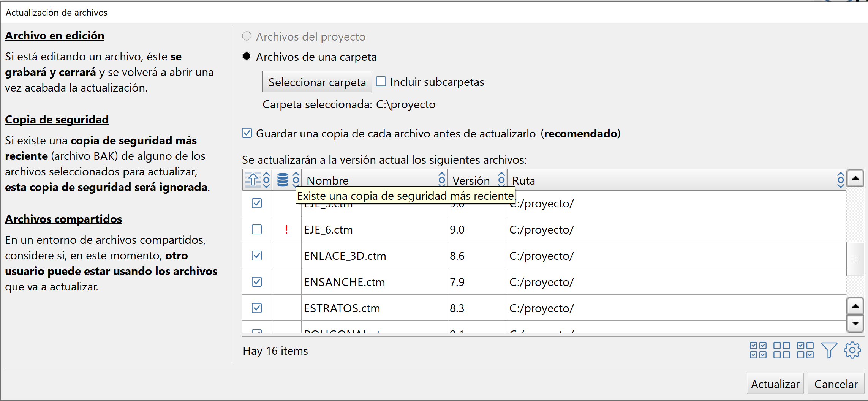
Task: Click the clear-all selections icon
Action: [x=781, y=350]
